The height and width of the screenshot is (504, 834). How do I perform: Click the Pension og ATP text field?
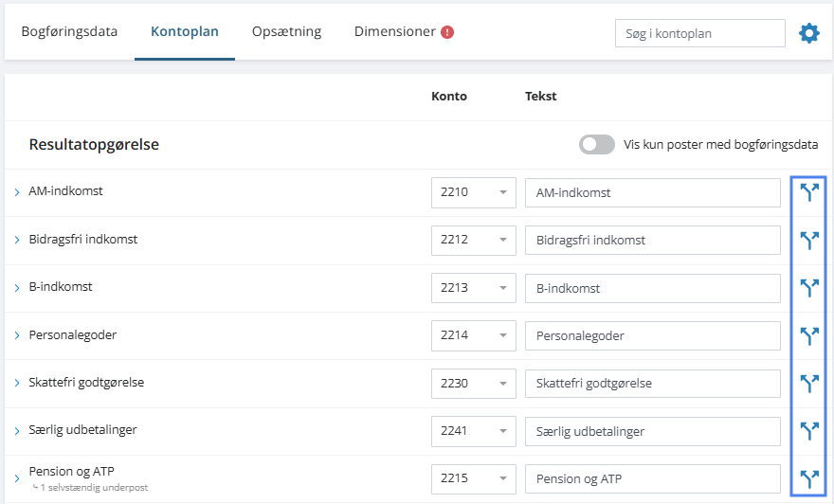653,478
